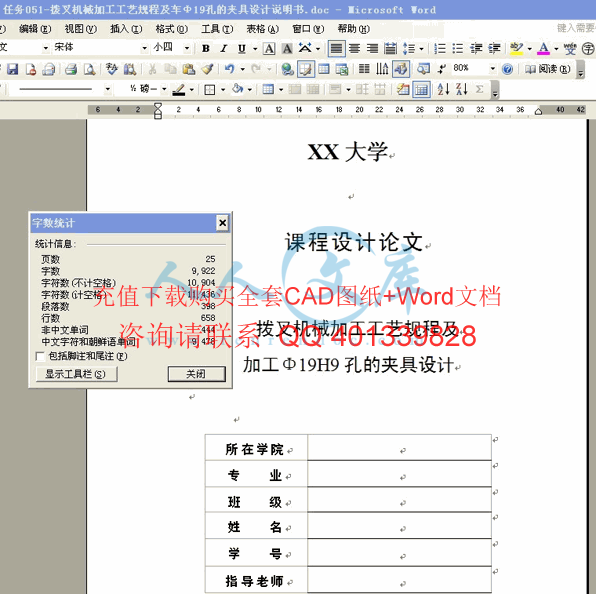The height and width of the screenshot is (594, 596).
Task: Click the Save disk icon
Action: tap(13, 69)
